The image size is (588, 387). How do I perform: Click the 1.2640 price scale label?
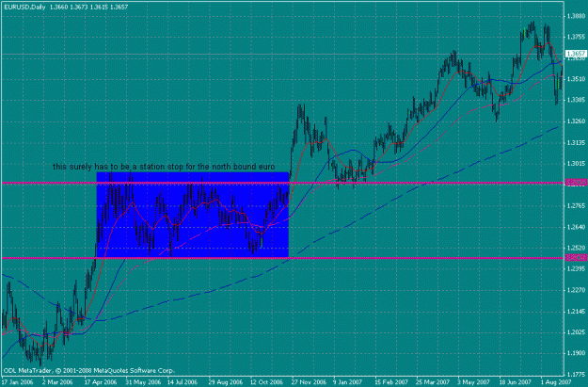(x=576, y=227)
